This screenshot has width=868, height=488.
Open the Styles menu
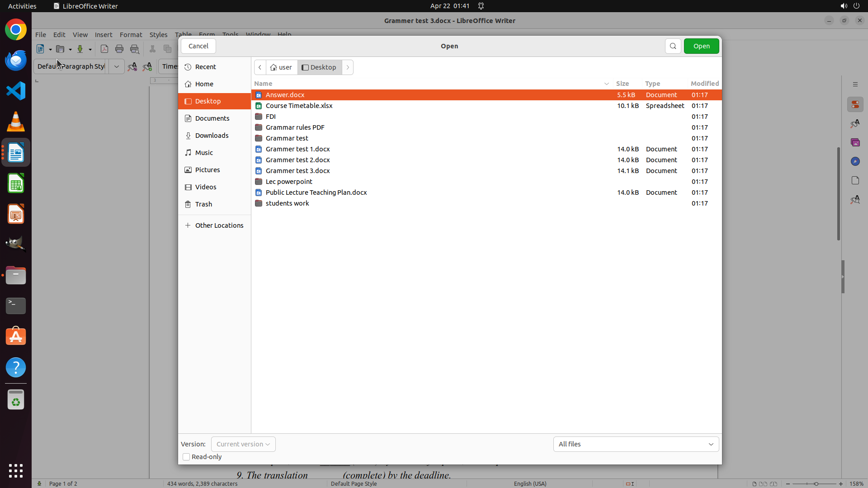tap(158, 35)
